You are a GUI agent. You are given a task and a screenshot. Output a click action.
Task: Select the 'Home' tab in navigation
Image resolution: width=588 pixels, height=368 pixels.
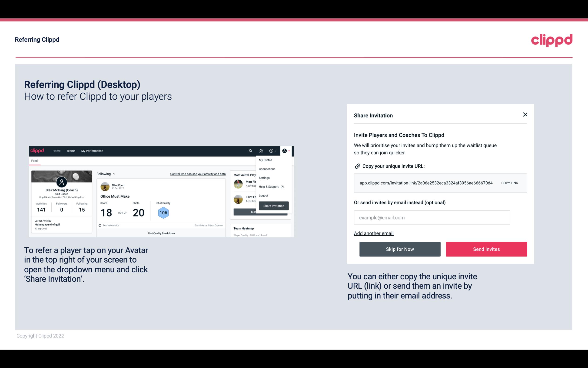click(56, 151)
